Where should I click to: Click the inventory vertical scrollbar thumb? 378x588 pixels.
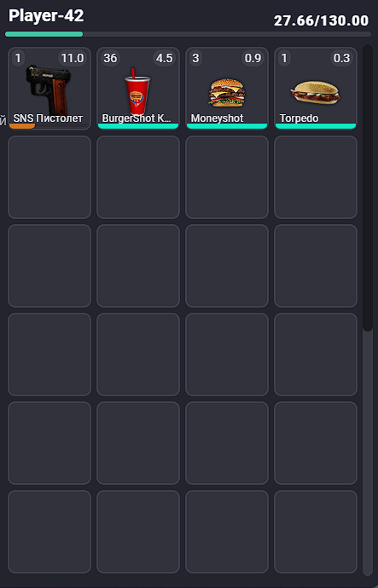[x=368, y=188]
